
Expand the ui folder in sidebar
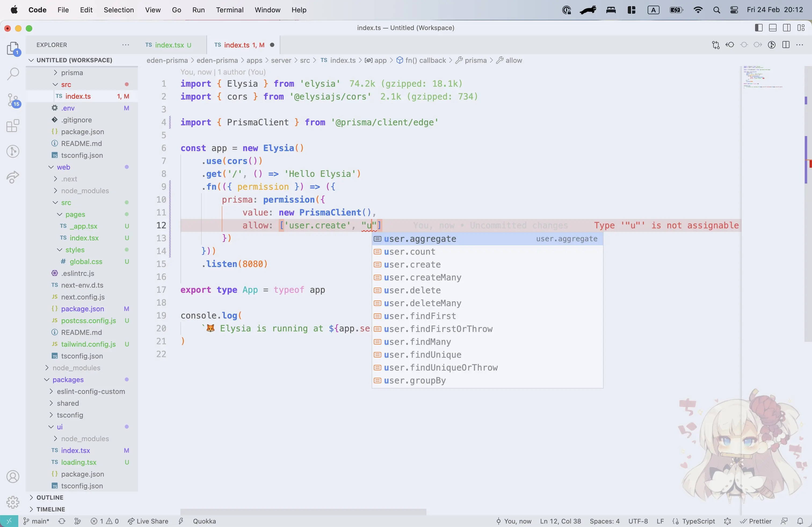[52, 426]
